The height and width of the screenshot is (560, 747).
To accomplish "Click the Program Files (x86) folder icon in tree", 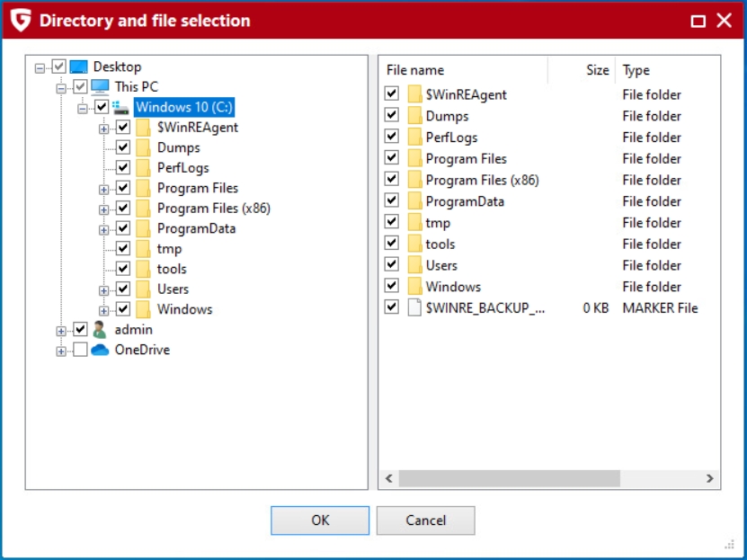I will pyautogui.click(x=143, y=209).
